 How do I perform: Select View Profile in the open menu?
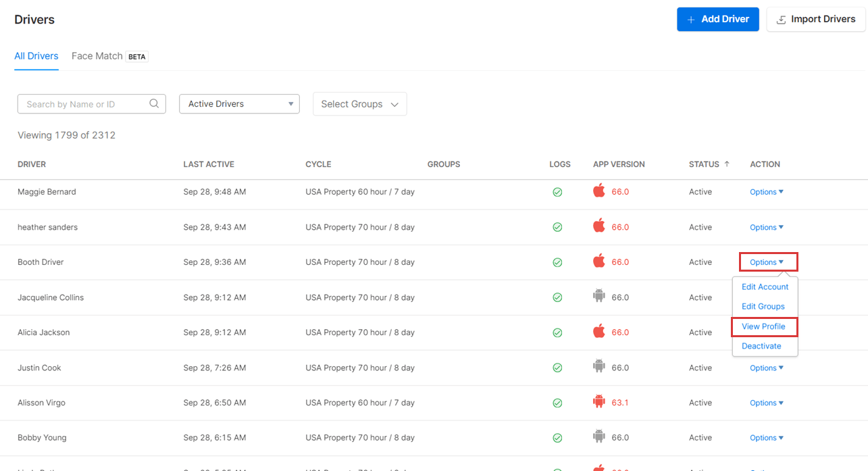[x=764, y=326]
